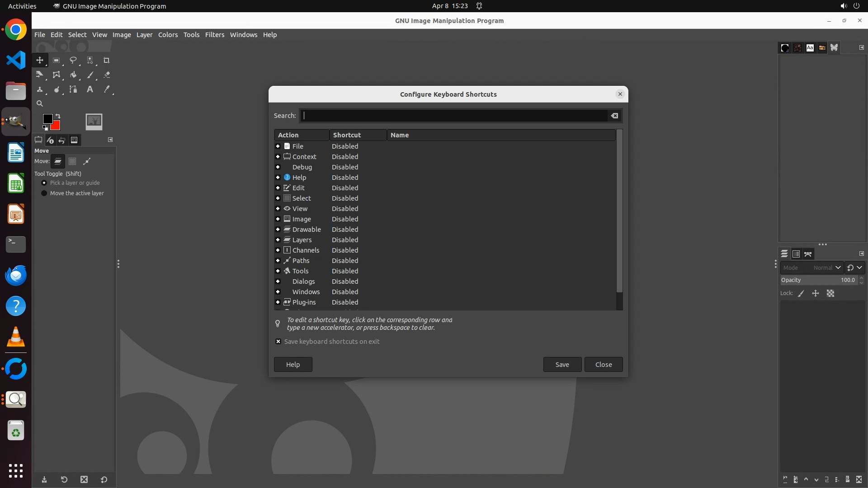Click the Save button in dialog

pyautogui.click(x=562, y=365)
